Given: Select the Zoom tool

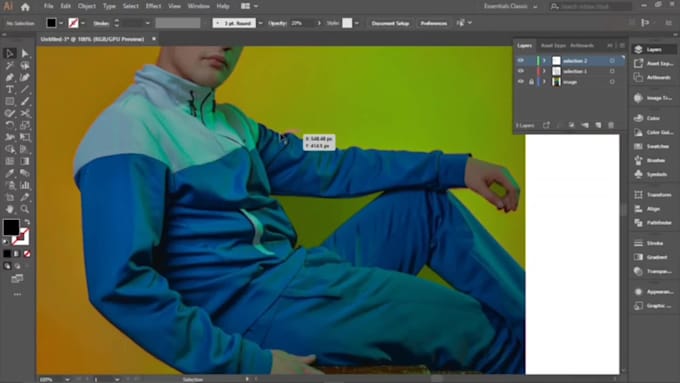Looking at the screenshot, I should [x=25, y=209].
